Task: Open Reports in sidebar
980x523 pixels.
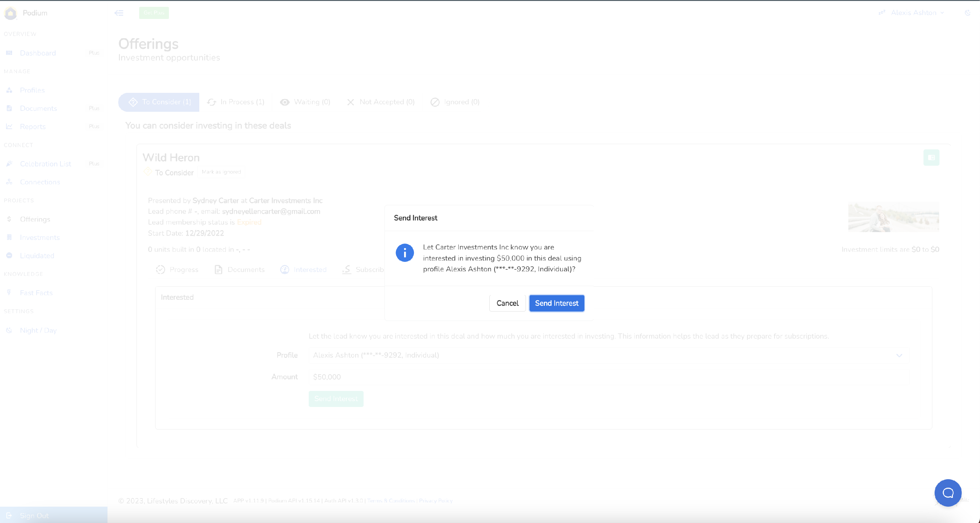Action: (x=33, y=127)
